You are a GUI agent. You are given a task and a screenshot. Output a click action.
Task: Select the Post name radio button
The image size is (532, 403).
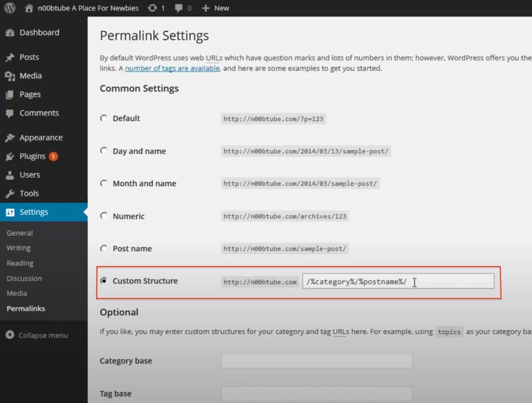[104, 248]
